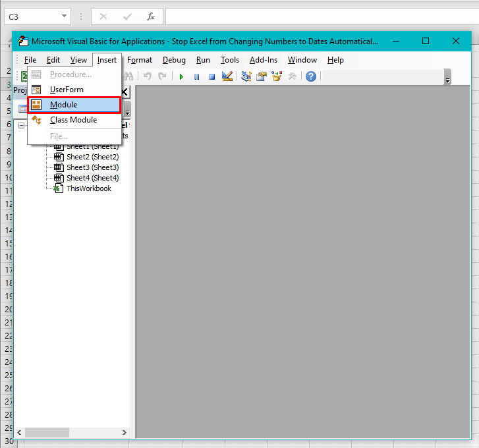The height and width of the screenshot is (448, 479).
Task: Run the macro with the green play icon
Action: 181,76
